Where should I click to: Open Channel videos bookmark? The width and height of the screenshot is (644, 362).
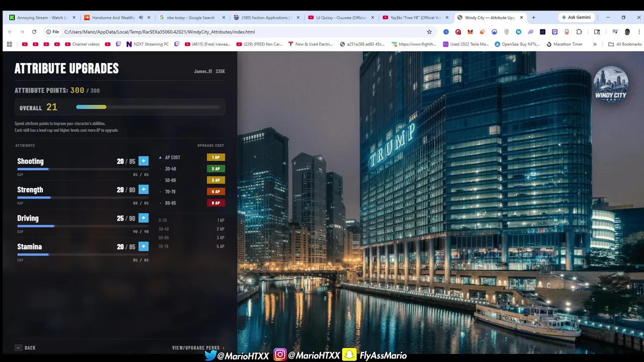82,44
